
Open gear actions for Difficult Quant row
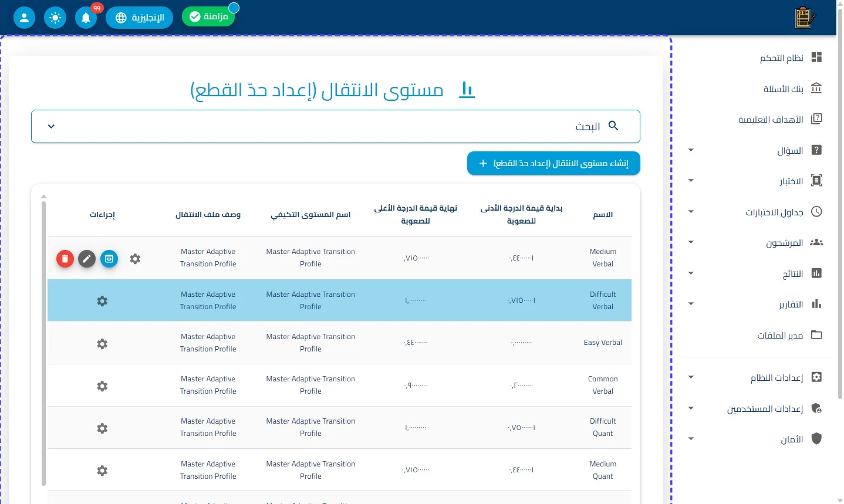tap(102, 428)
